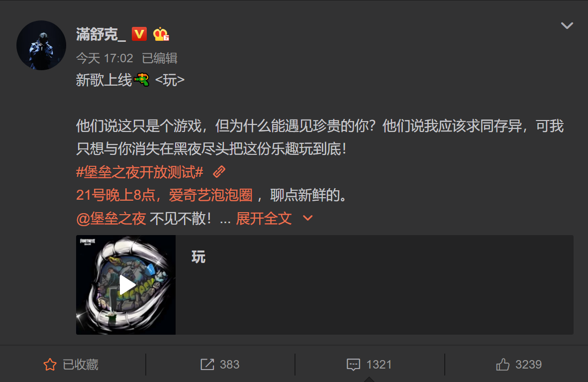Click the song title 玩 in media card

(x=198, y=257)
